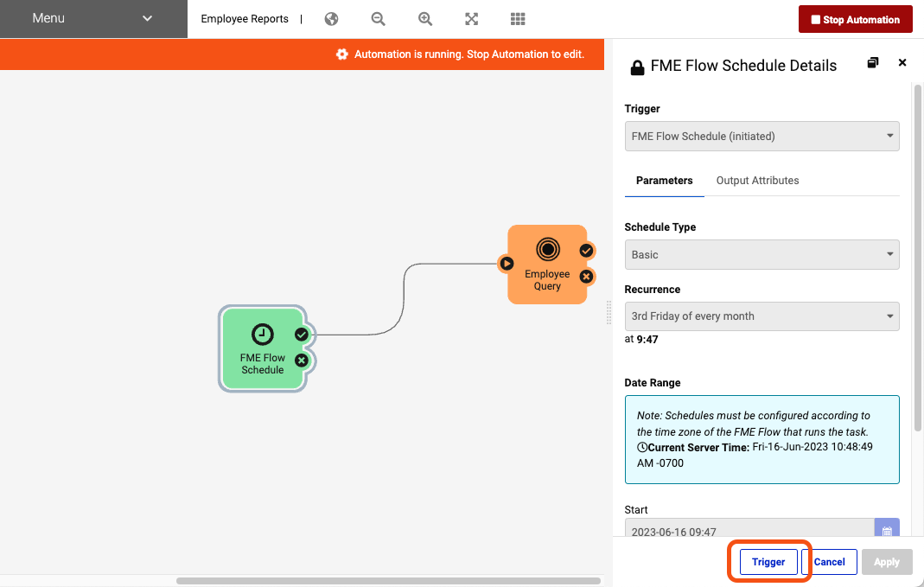Click Employee Query failure X port
This screenshot has height=587, width=924.
(x=586, y=277)
